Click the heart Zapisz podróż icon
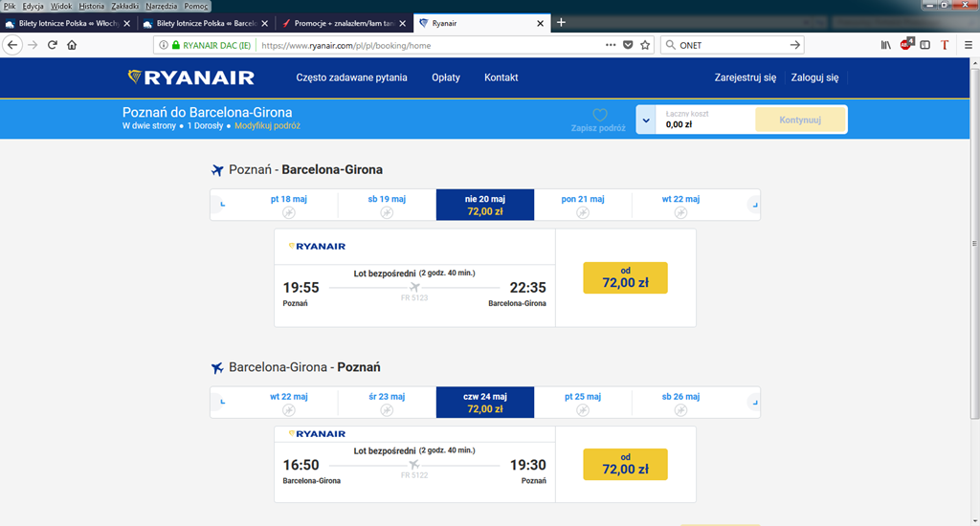Image resolution: width=980 pixels, height=526 pixels. tap(599, 115)
